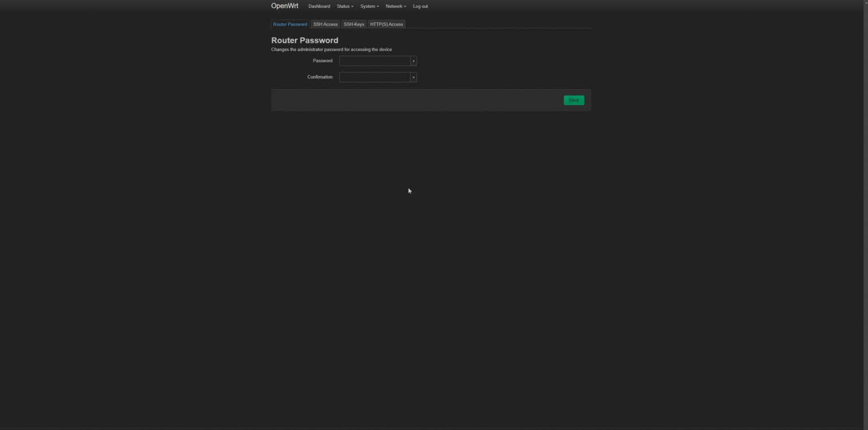Focus the Confirmation input field
Image resolution: width=868 pixels, height=430 pixels.
coord(375,77)
